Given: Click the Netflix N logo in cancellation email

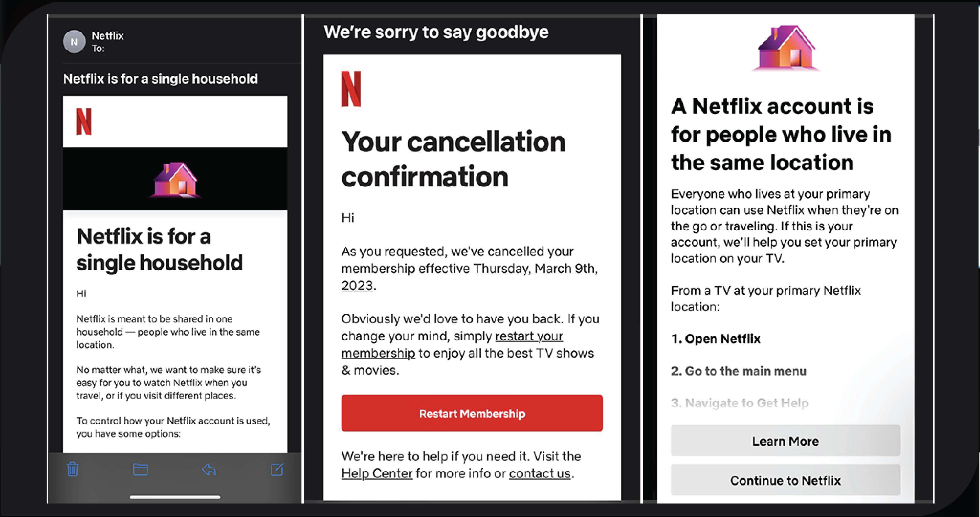Looking at the screenshot, I should point(351,89).
